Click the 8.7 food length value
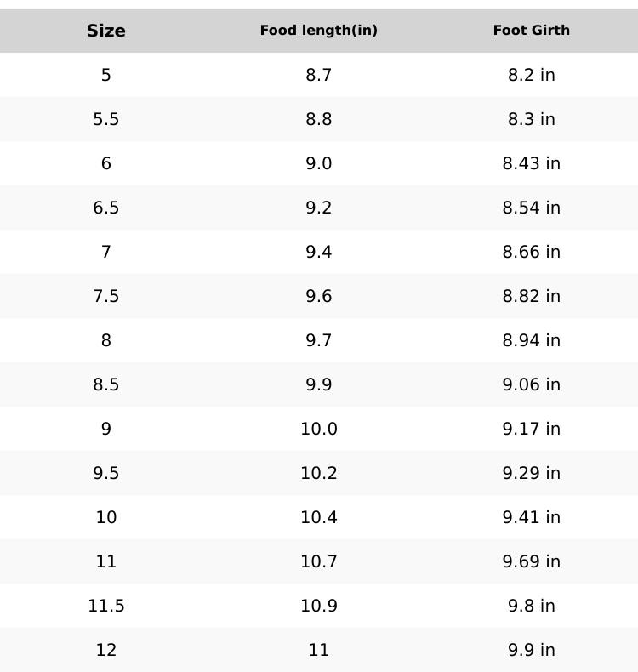638x672 pixels. (319, 75)
